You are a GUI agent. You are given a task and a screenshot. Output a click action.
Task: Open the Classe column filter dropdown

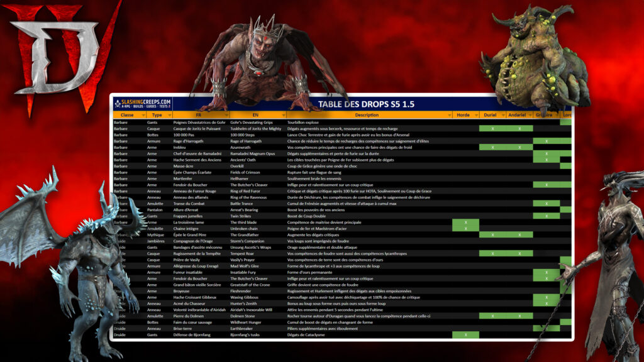pyautogui.click(x=143, y=116)
